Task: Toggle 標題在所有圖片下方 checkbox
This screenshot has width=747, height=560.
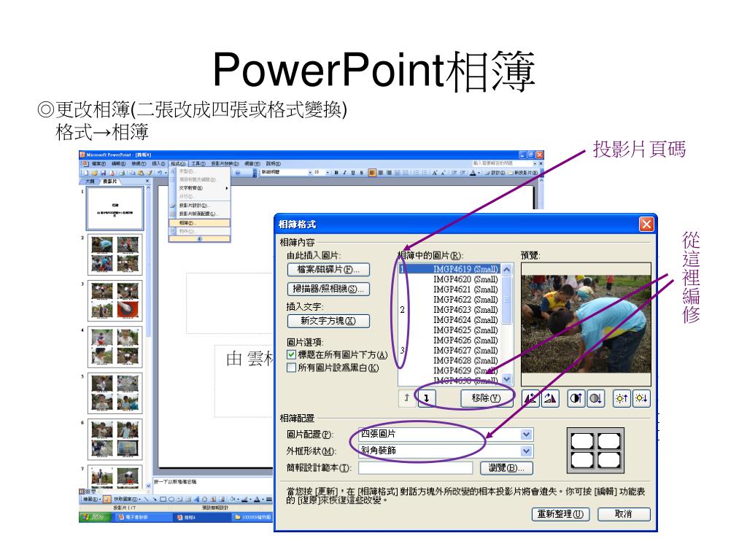Action: click(x=291, y=355)
